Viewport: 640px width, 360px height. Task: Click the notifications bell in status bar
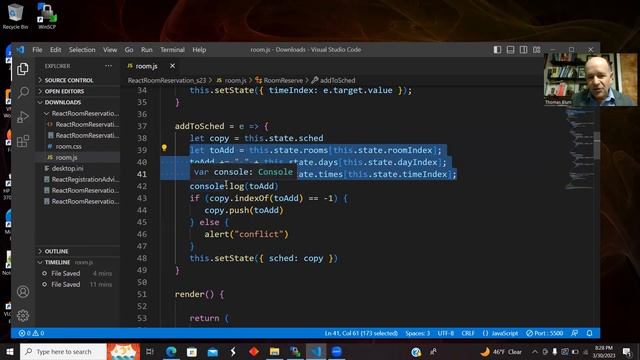589,333
